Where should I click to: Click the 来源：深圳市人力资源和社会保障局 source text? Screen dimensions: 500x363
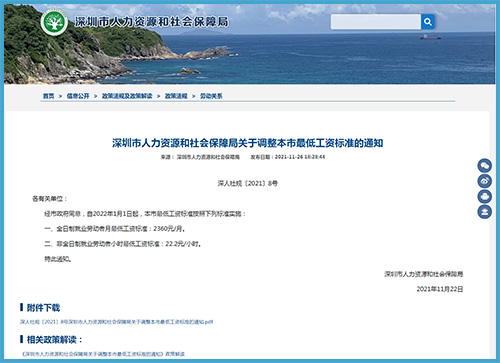point(200,157)
